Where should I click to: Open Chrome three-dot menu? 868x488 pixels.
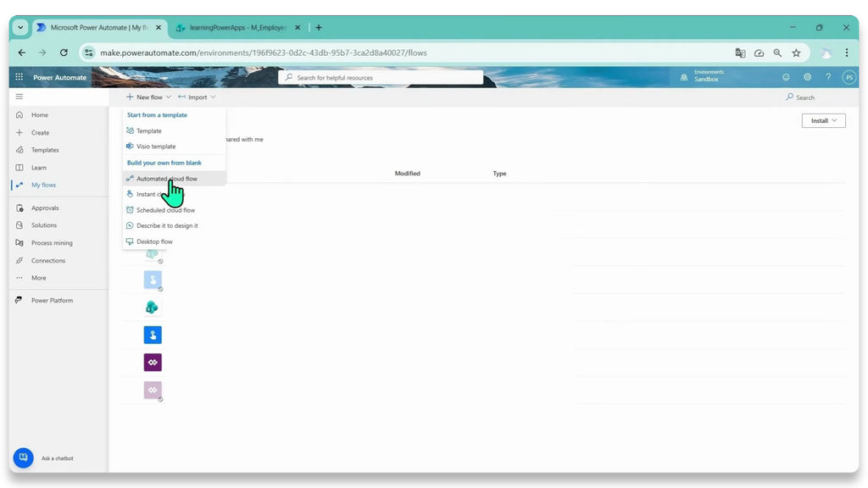[847, 53]
